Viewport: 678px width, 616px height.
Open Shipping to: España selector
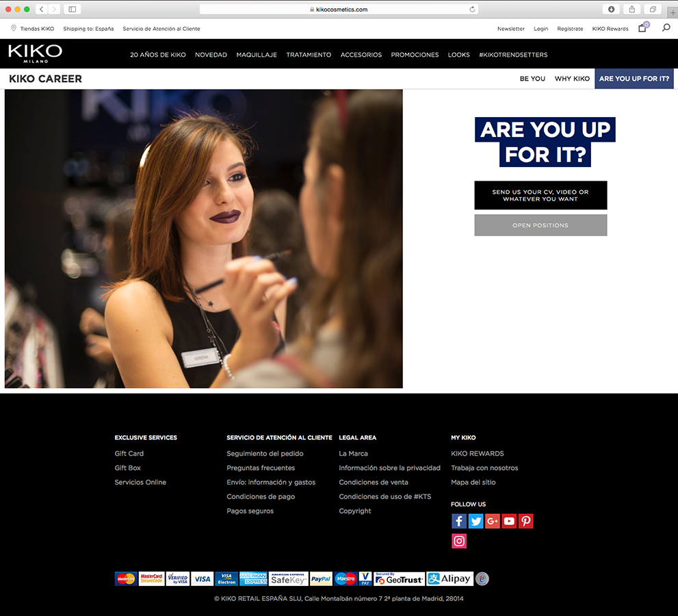88,29
